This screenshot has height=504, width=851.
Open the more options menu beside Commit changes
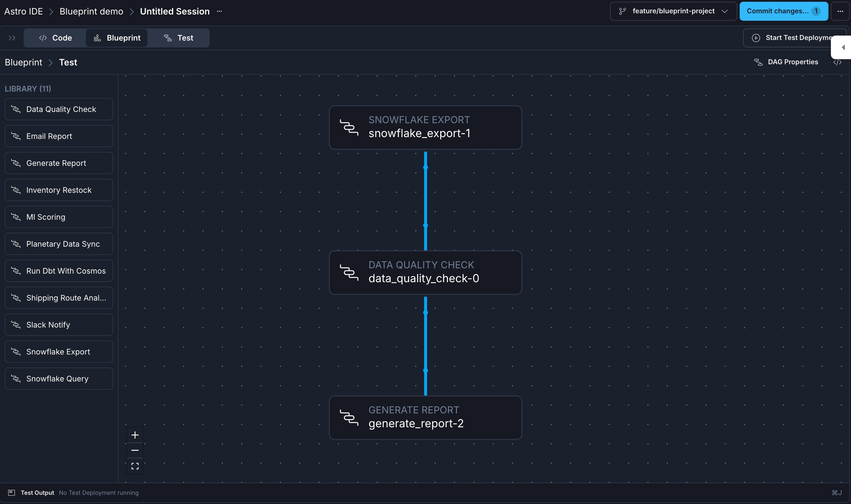[840, 11]
